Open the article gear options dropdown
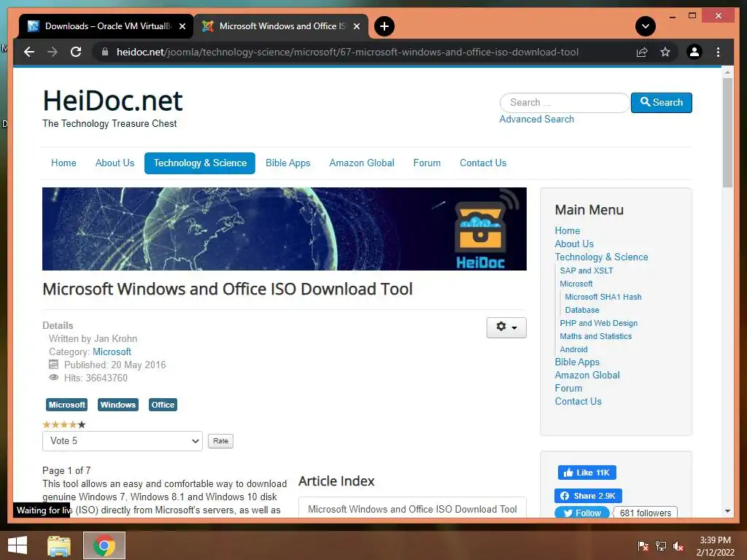Viewport: 747px width, 560px height. (506, 327)
